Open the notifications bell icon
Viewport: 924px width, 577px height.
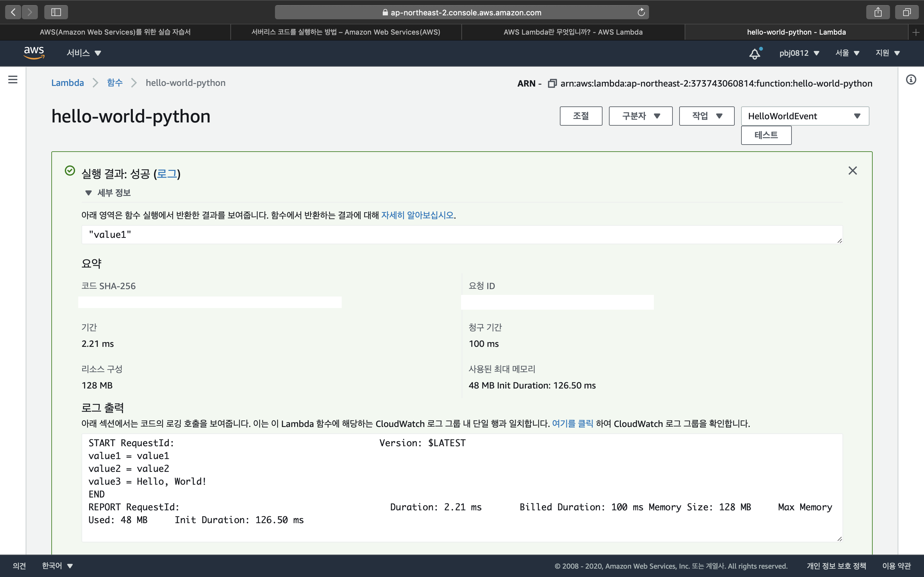[x=755, y=54]
